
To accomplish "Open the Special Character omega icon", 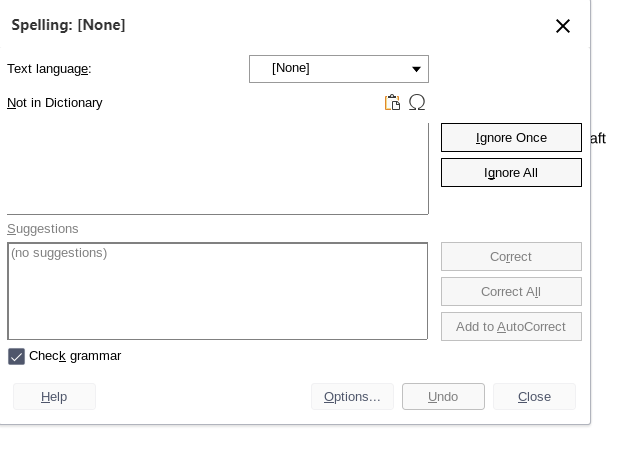I will pyautogui.click(x=417, y=102).
